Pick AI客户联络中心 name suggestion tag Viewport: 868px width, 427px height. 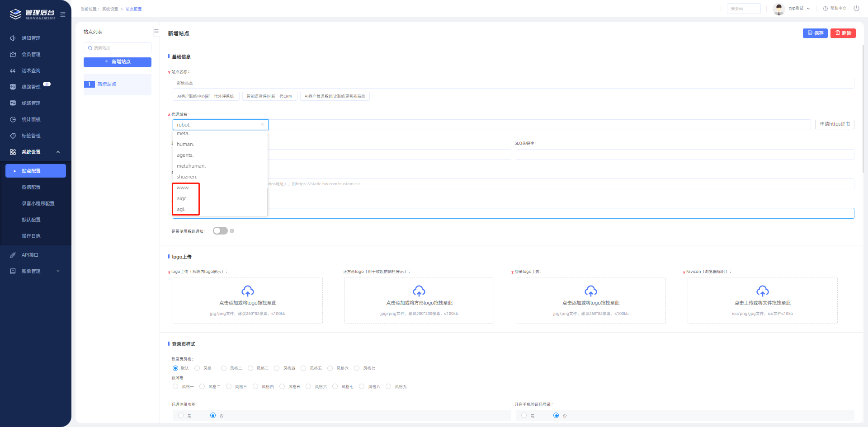[x=206, y=96]
